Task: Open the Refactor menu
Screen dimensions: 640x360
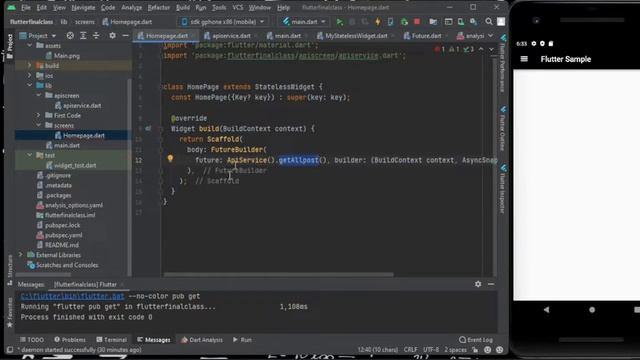Action: point(158,7)
